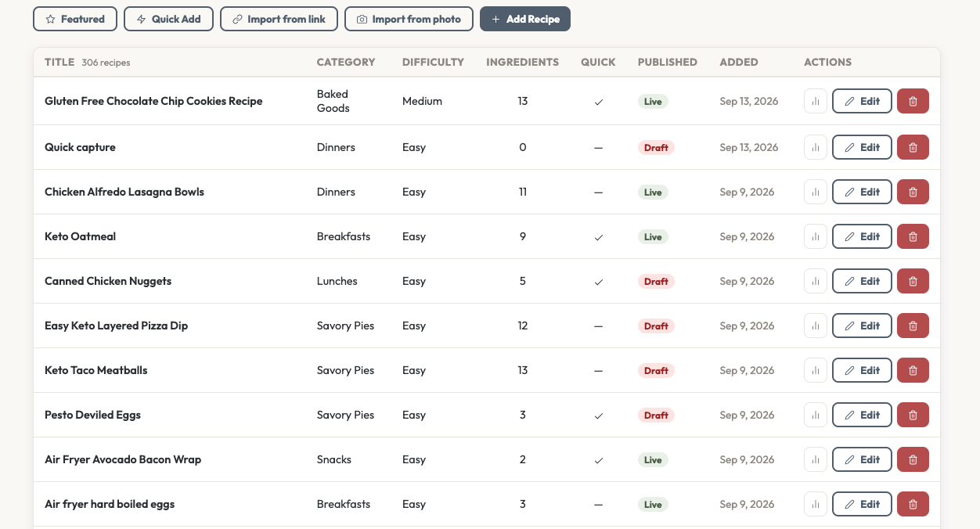Screen dimensions: 980x529
Task: Choose Import from photo
Action: (x=409, y=19)
